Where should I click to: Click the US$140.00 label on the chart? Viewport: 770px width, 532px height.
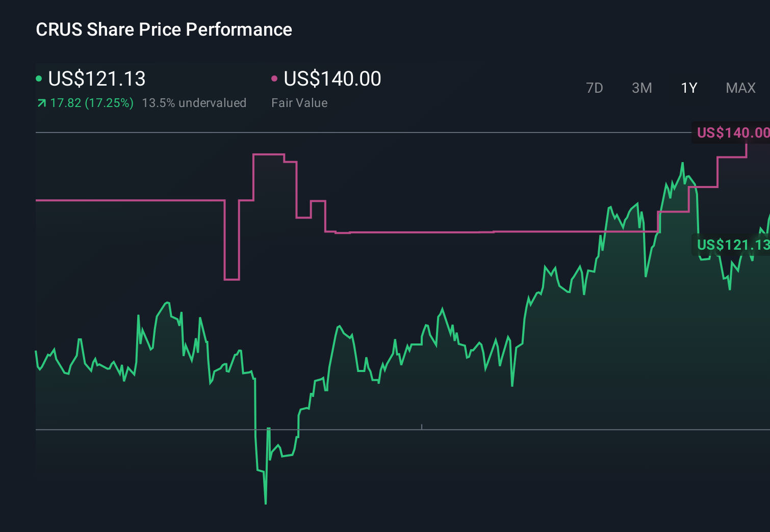733,133
